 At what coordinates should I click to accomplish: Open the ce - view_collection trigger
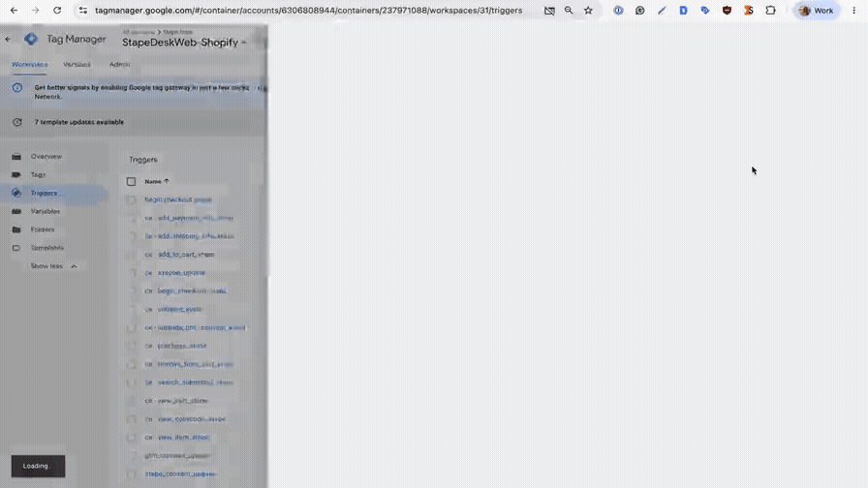click(185, 419)
